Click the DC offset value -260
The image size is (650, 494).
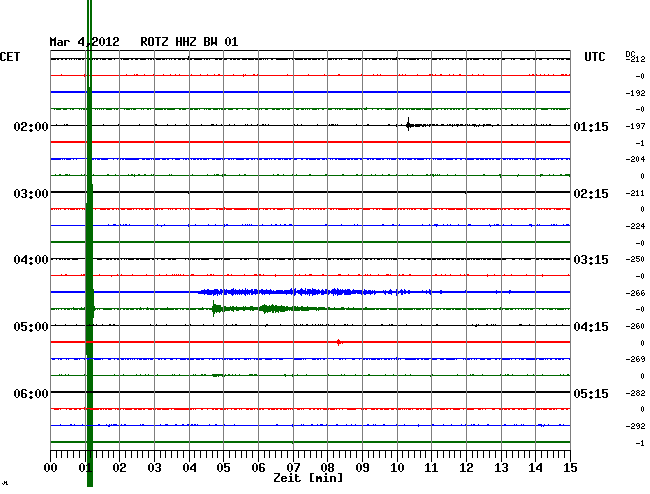coord(635,326)
